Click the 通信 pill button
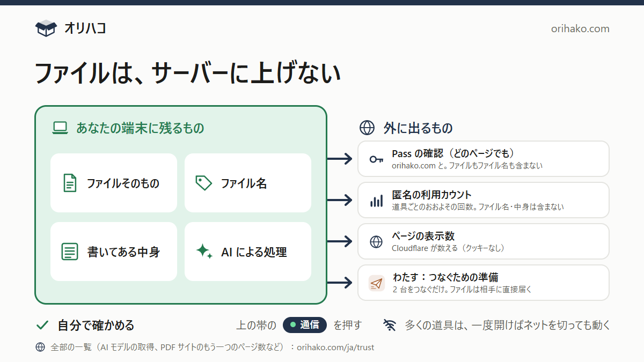This screenshot has width=644, height=362. tap(305, 324)
